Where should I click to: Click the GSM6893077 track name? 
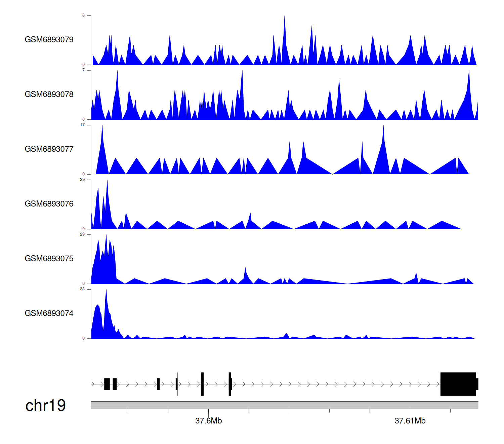[x=49, y=149]
